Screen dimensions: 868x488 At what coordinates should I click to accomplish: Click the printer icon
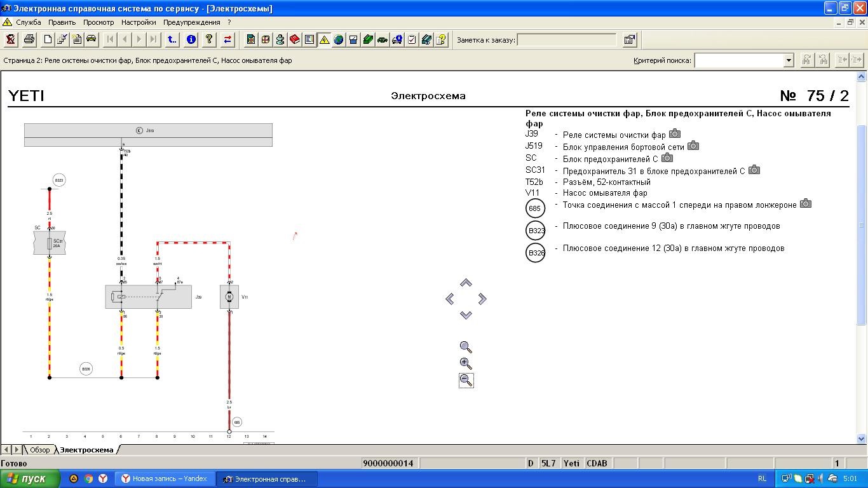point(29,39)
